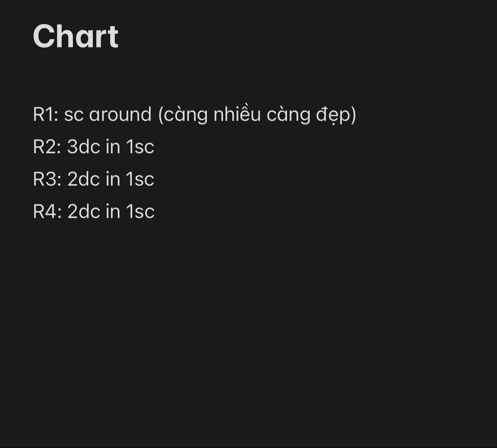
Task: Click "2dc" on the R3 line
Action: click(83, 179)
